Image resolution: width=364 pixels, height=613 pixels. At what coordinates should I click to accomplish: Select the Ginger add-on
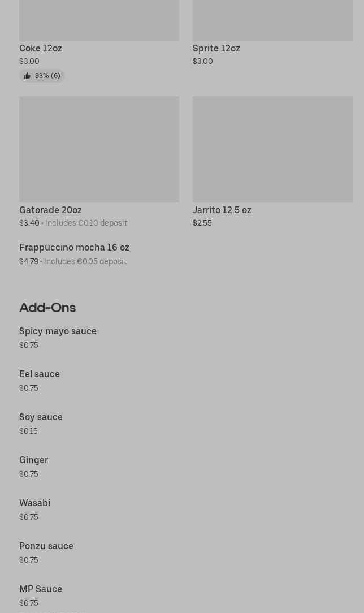coord(33,460)
